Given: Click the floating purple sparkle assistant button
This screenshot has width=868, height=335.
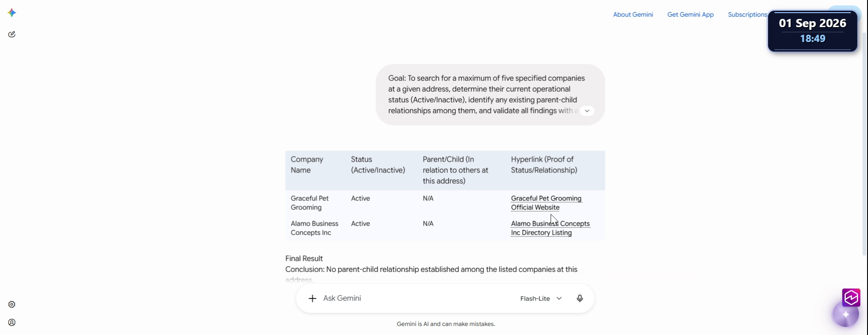Looking at the screenshot, I should [846, 314].
